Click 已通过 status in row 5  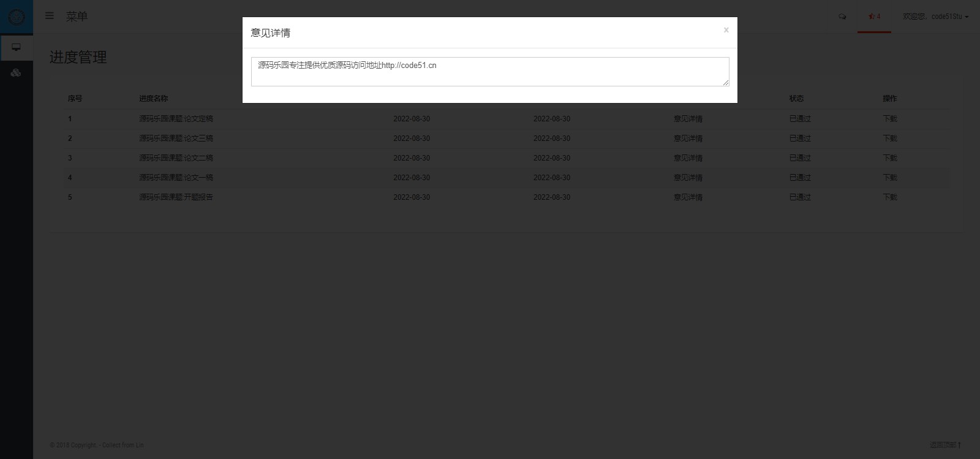click(x=800, y=197)
